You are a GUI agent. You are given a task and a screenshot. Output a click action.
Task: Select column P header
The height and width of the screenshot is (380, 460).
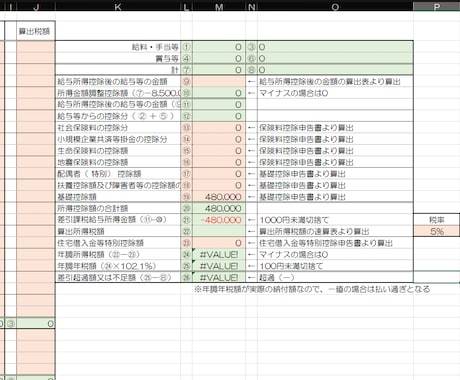[x=437, y=6]
